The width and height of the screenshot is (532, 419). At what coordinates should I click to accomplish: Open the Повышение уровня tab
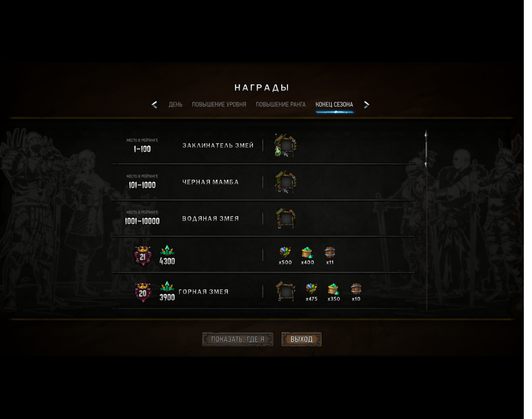click(x=219, y=105)
